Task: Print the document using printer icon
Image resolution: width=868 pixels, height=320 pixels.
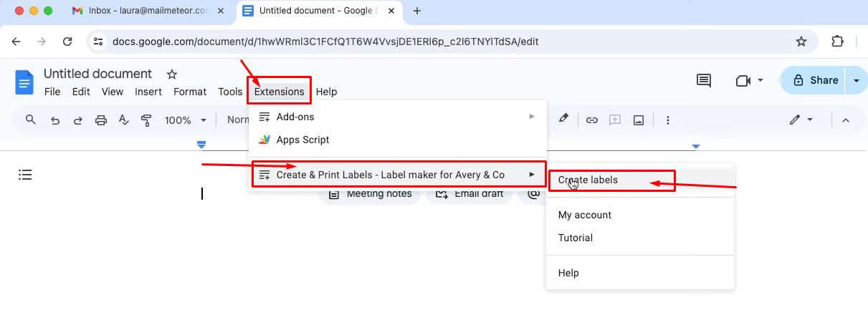Action: (x=101, y=120)
